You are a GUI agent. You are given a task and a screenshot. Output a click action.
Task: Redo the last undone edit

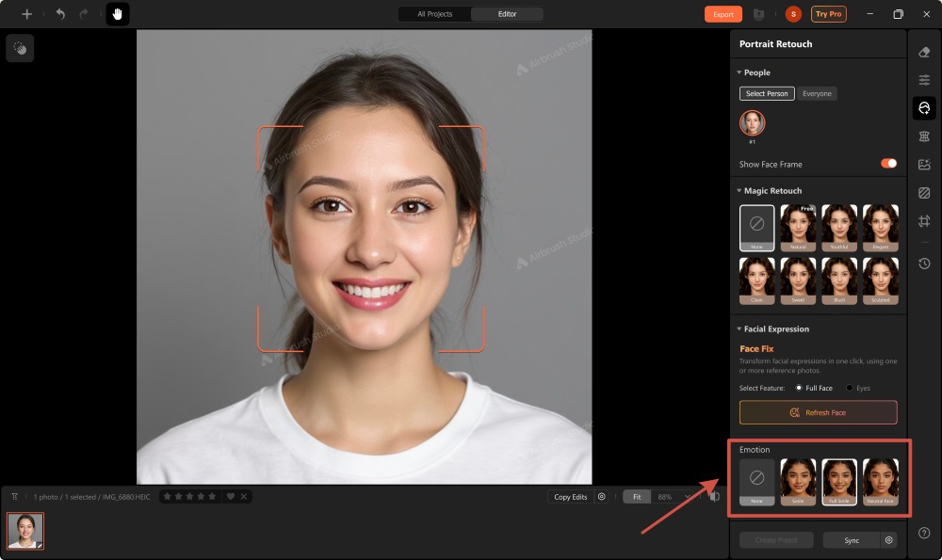pos(84,14)
